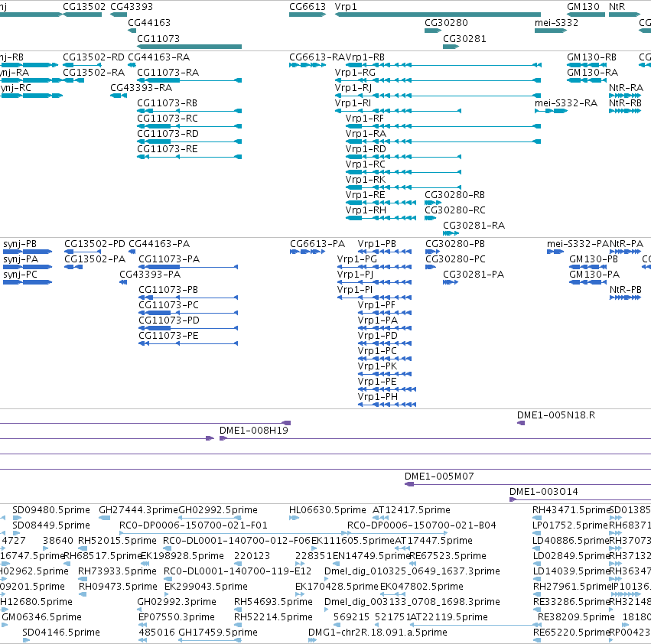Click the DME1-003O14 clone label
Screen dimensions: 651x644
(543, 492)
